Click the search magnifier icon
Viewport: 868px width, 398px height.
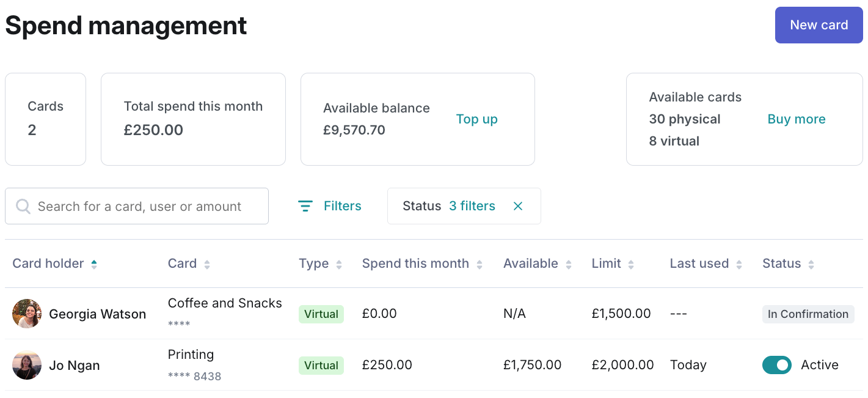pyautogui.click(x=23, y=206)
